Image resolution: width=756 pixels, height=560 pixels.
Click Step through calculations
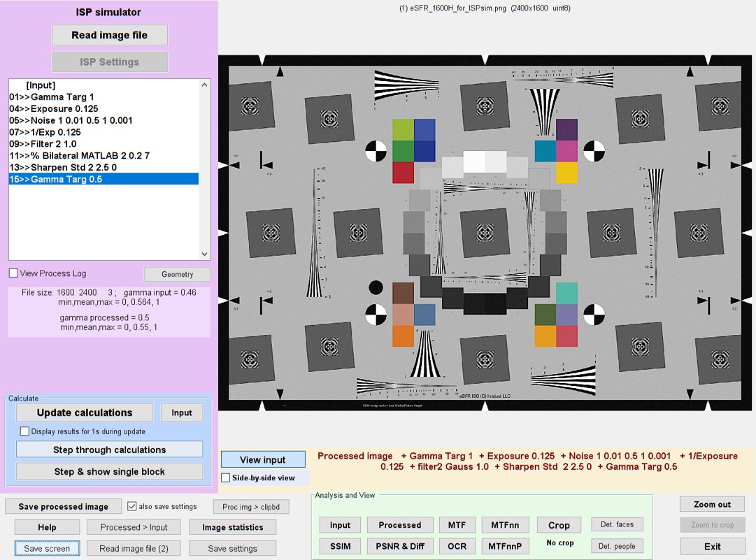tap(110, 450)
